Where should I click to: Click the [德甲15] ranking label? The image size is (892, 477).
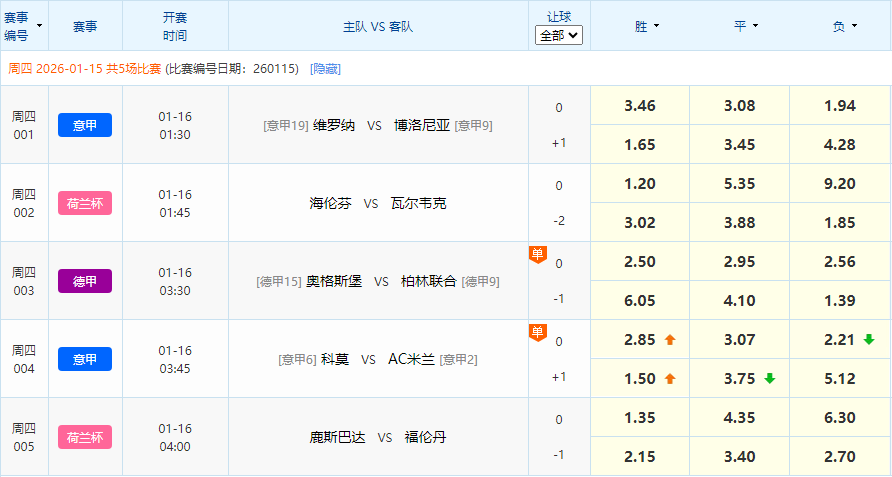279,282
